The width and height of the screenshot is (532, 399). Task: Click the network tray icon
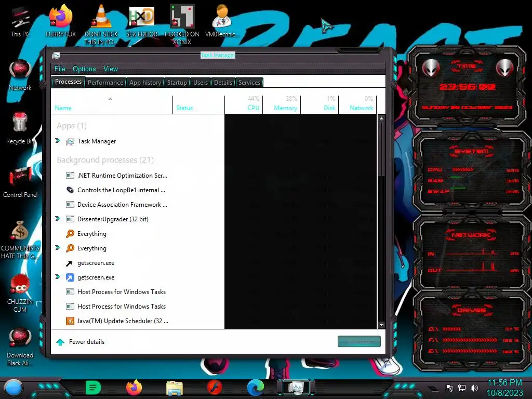point(462,388)
